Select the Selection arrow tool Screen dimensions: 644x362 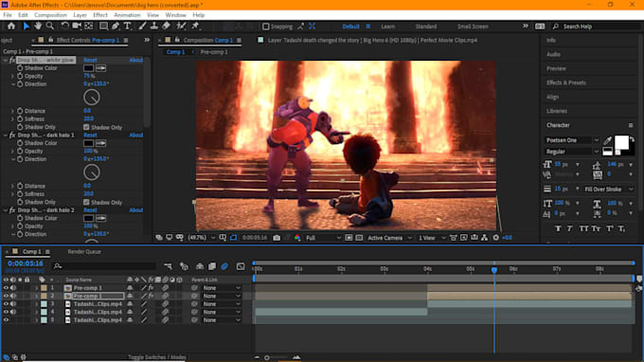pos(26,27)
